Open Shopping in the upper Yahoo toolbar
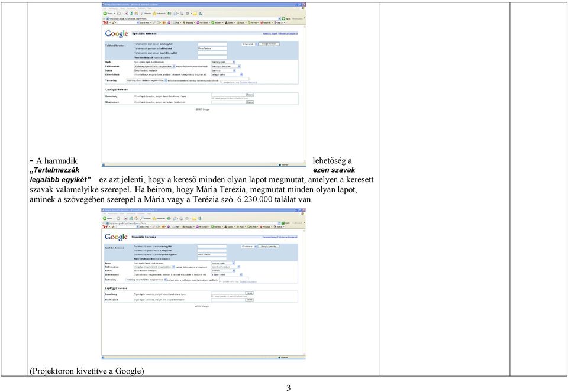Image resolution: width=568 pixels, height=392 pixels. click(x=188, y=23)
